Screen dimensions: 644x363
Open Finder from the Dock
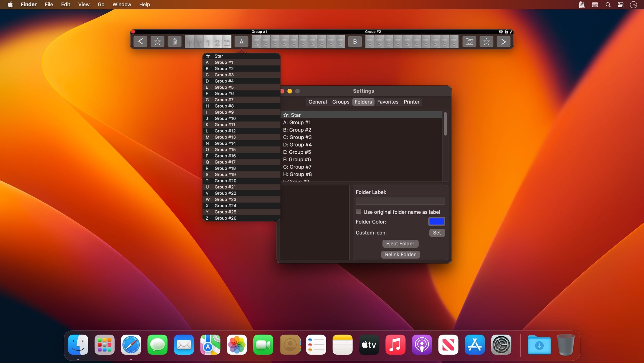coord(78,345)
